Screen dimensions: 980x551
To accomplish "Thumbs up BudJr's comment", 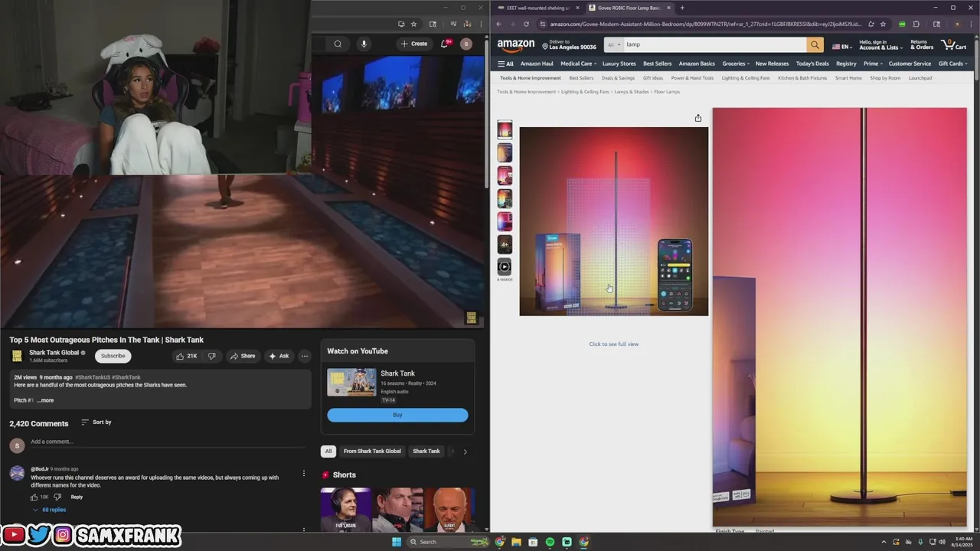I will tap(34, 497).
